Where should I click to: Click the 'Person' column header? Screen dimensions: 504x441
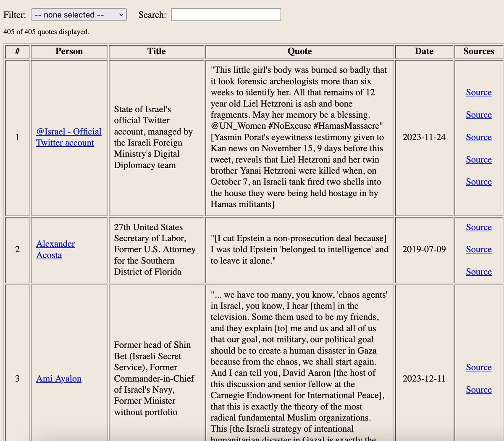pyautogui.click(x=69, y=51)
